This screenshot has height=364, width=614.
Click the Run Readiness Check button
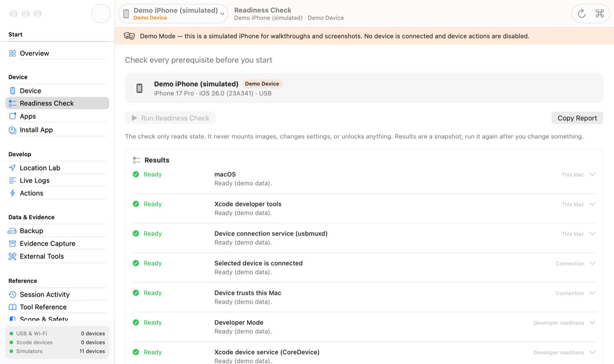(x=170, y=118)
